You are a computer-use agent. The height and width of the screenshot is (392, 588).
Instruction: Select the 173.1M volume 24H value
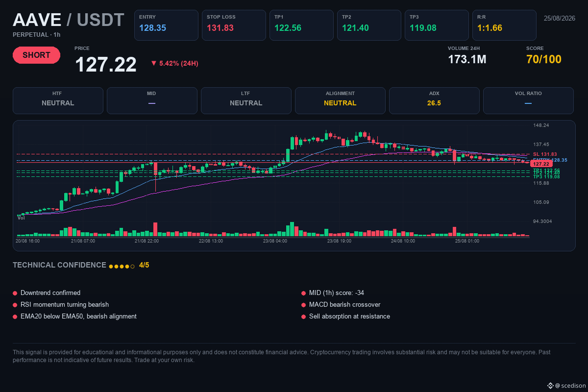coord(467,60)
